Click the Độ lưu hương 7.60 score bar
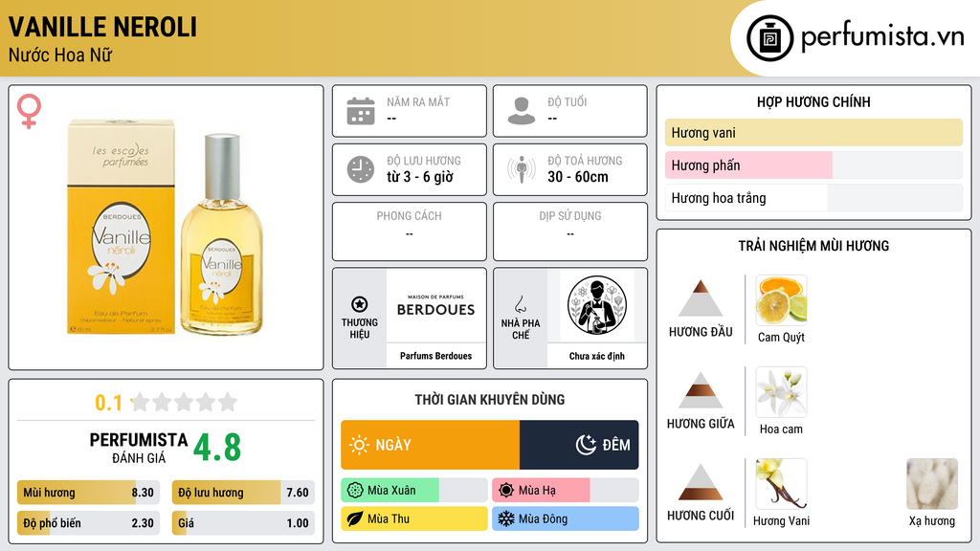Image resolution: width=980 pixels, height=551 pixels. pyautogui.click(x=243, y=493)
